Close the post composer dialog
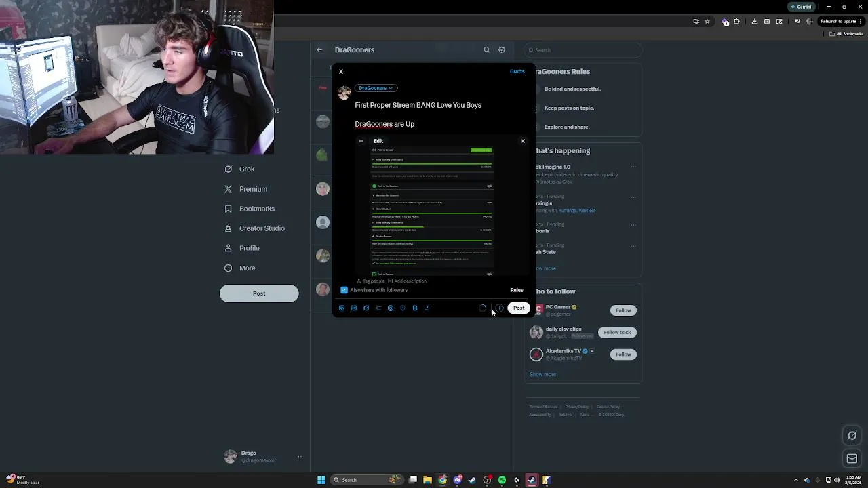The height and width of the screenshot is (488, 868). 341,71
